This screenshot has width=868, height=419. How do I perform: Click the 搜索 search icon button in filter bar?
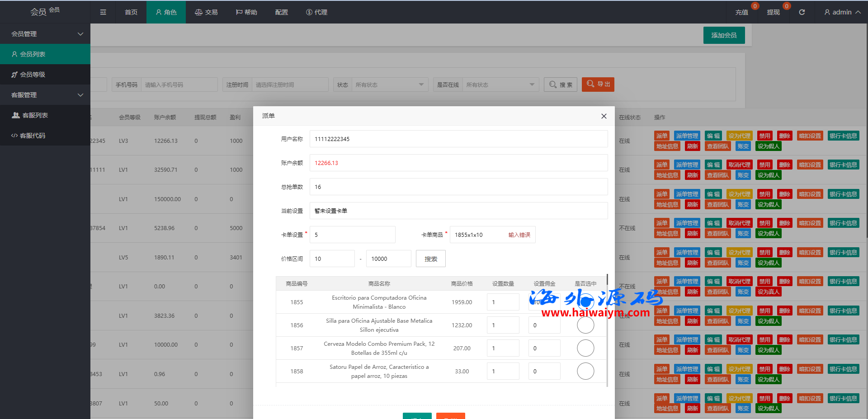point(560,85)
